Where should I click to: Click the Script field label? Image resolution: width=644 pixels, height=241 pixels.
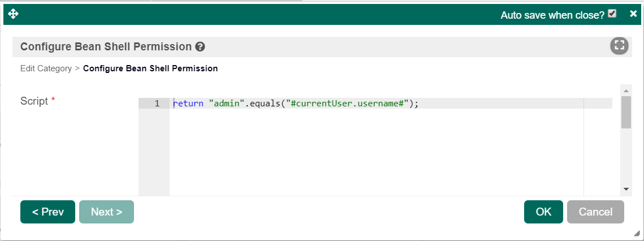[34, 101]
